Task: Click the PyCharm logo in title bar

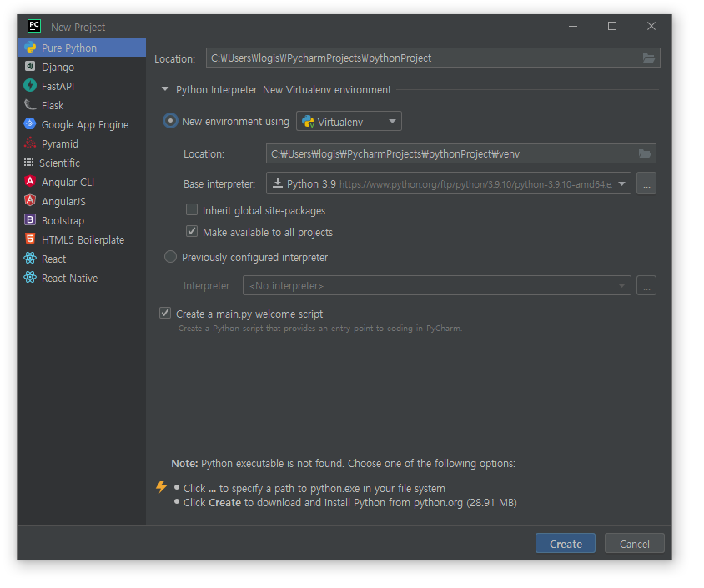Action: 34,26
